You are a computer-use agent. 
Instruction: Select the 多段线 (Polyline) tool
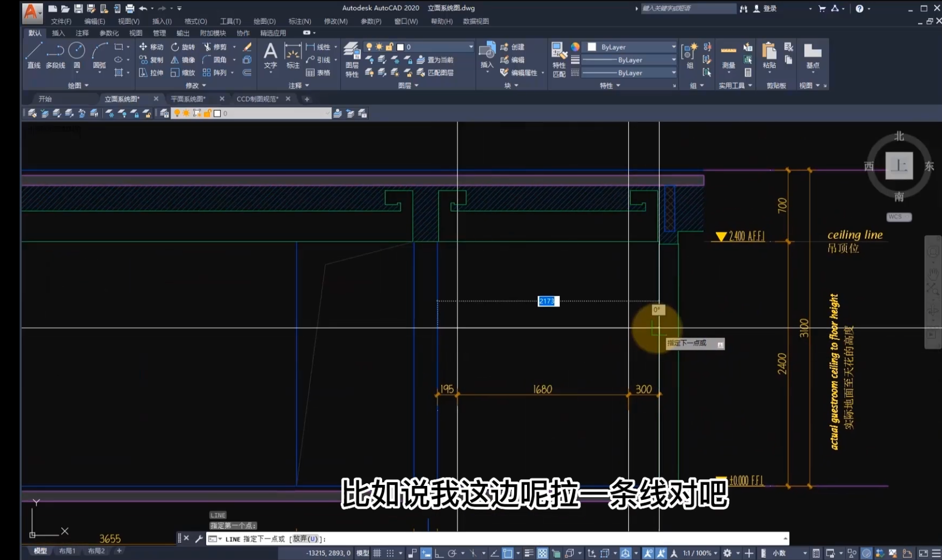pos(55,55)
